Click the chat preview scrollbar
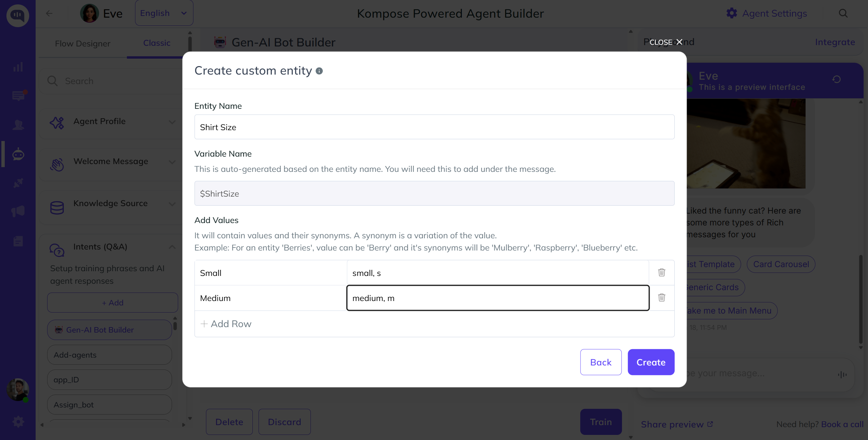The height and width of the screenshot is (440, 868). coord(861,299)
